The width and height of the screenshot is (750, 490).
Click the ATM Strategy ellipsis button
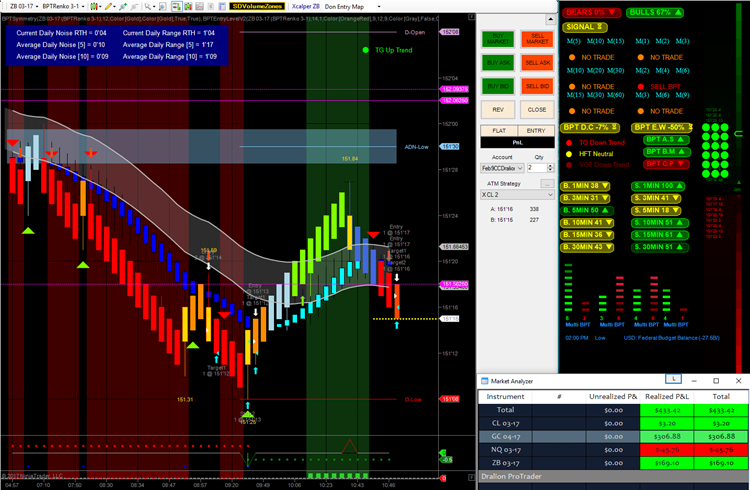[547, 184]
